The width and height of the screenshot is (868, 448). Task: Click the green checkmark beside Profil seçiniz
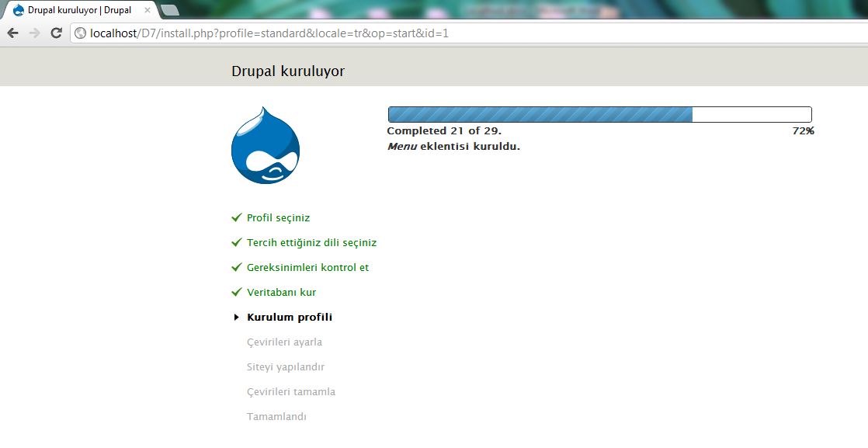pos(237,217)
